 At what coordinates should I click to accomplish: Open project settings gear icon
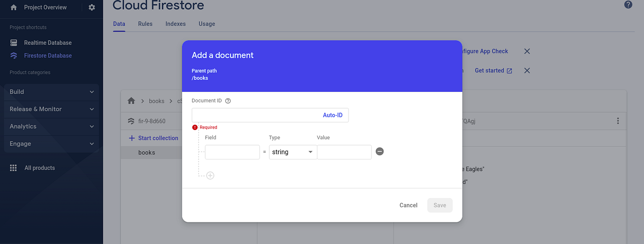point(92,7)
